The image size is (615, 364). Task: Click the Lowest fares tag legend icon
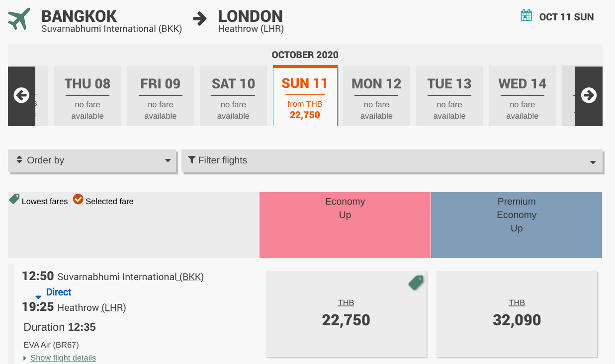coord(14,199)
